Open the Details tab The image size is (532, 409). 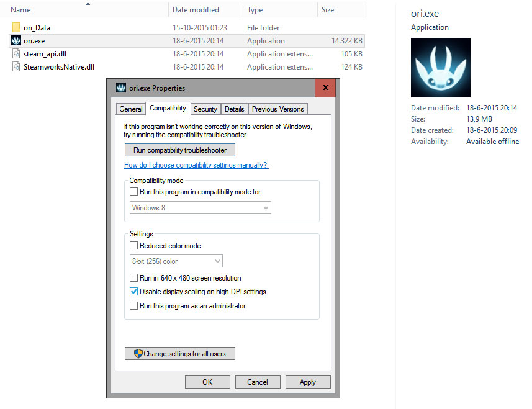[x=235, y=109]
